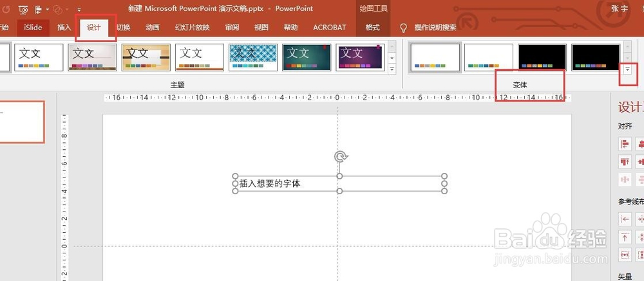Click the merge shapes icon in quick access toolbar
The height and width of the screenshot is (281, 644).
click(59, 9)
